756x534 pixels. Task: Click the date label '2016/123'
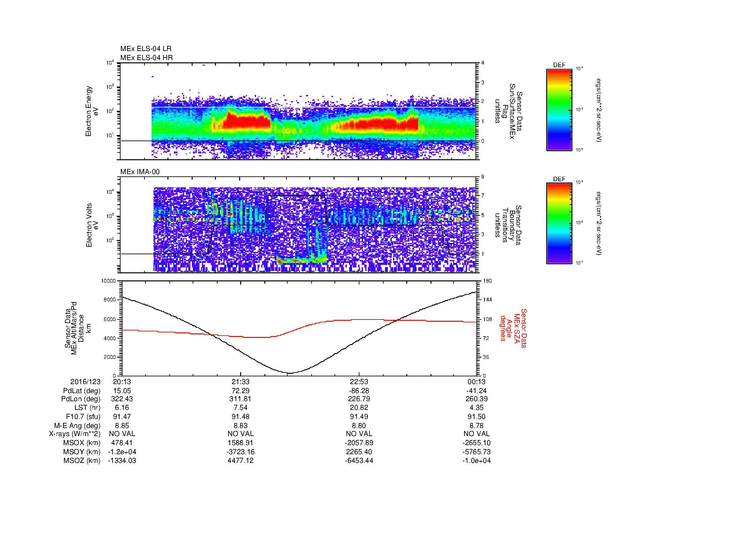[x=85, y=382]
